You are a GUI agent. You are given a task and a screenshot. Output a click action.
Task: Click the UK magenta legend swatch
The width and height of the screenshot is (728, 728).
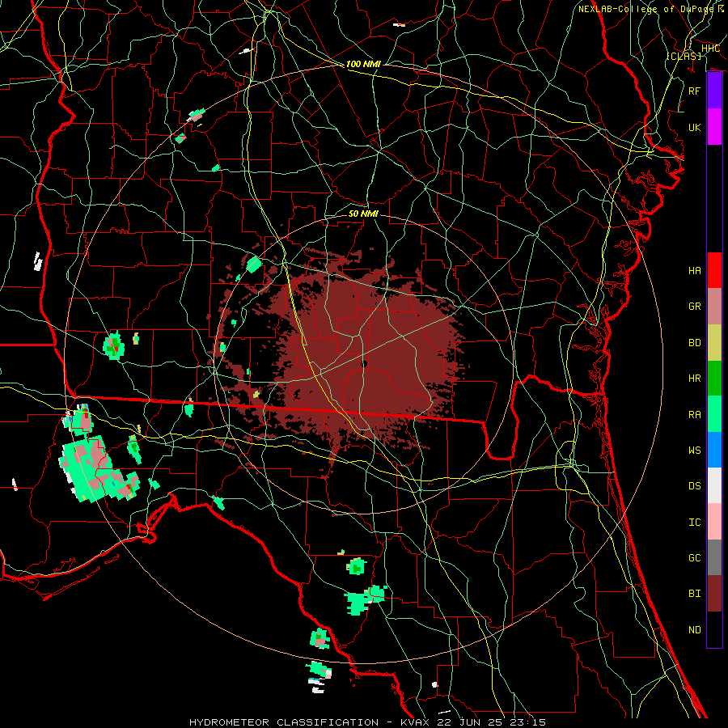pyautogui.click(x=714, y=127)
